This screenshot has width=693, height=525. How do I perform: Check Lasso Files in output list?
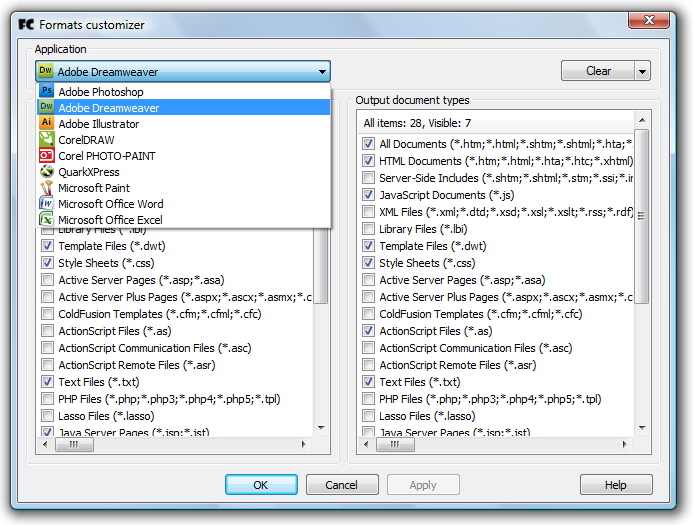368,415
